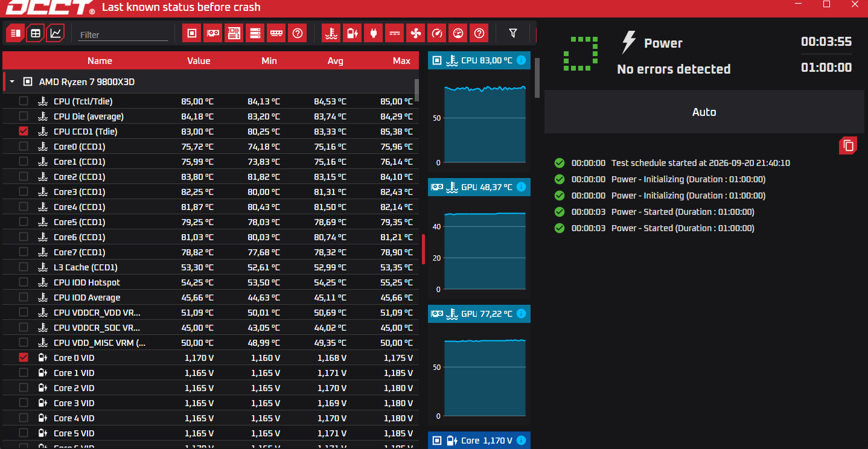Viewport: 868px width, 449px height.
Task: Filter sensors by CPU hardware
Action: click(x=192, y=33)
